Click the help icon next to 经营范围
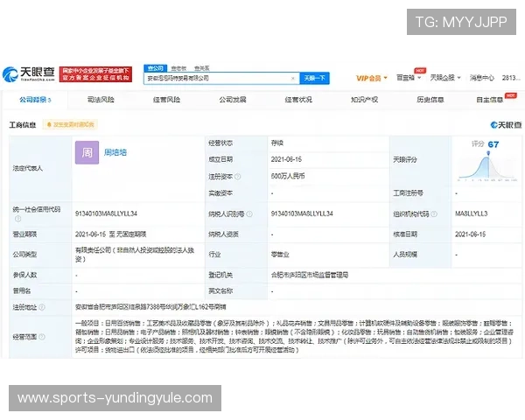Image resolution: width=525 pixels, height=420 pixels. (42, 337)
